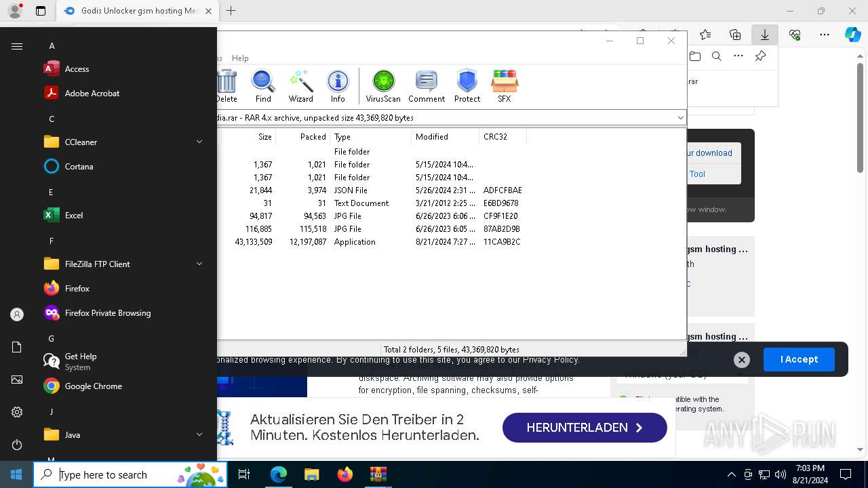Viewport: 868px width, 488px height.
Task: Open Firefox from the Start menu list
Action: 125,289
